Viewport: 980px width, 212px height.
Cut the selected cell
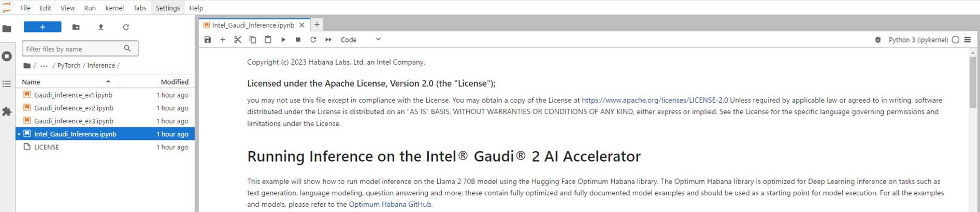tap(238, 39)
